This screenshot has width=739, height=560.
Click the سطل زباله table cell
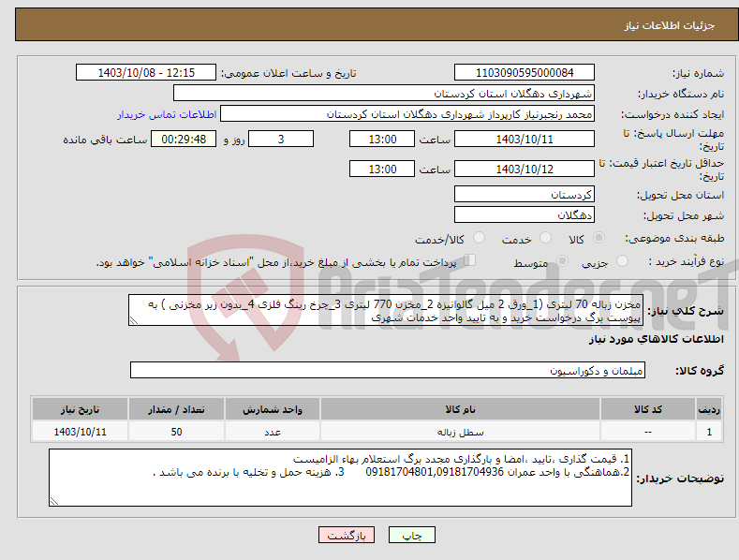[461, 432]
